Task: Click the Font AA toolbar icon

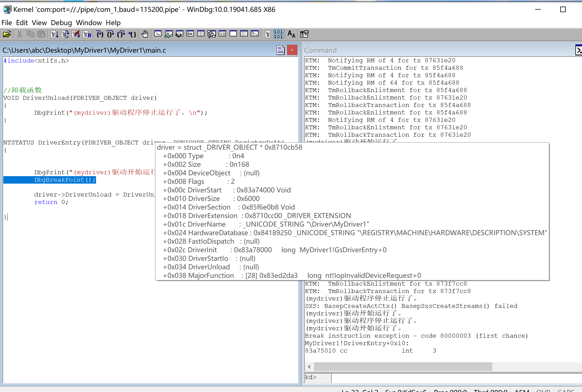Action: point(291,34)
